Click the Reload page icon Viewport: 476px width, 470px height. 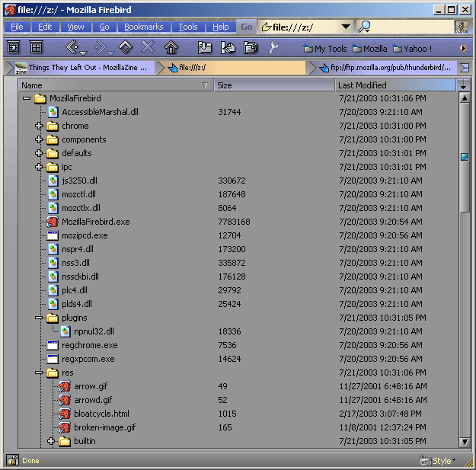[126, 48]
